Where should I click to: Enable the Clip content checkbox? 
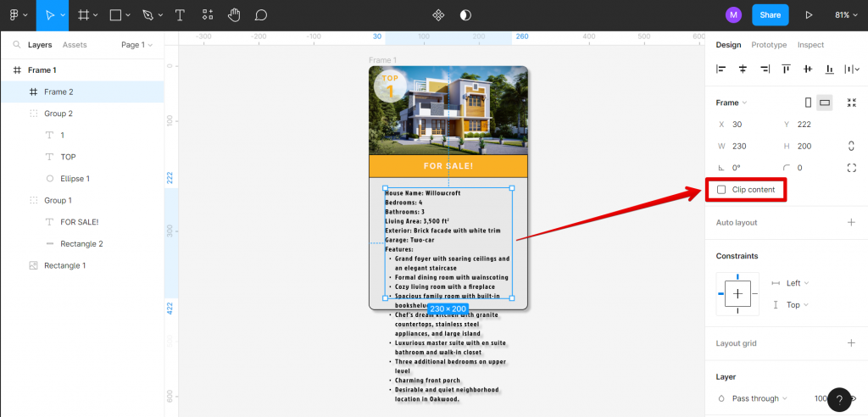click(722, 190)
